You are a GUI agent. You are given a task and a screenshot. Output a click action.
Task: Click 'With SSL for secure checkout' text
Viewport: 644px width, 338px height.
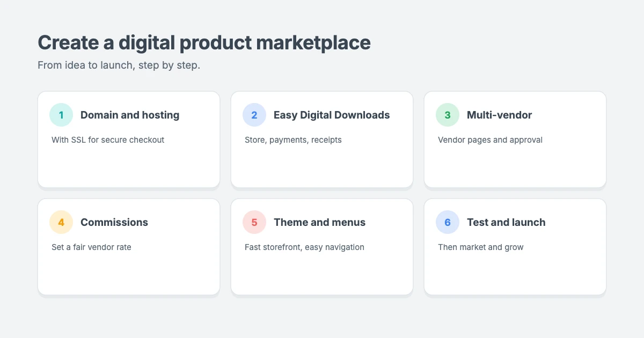pos(108,140)
